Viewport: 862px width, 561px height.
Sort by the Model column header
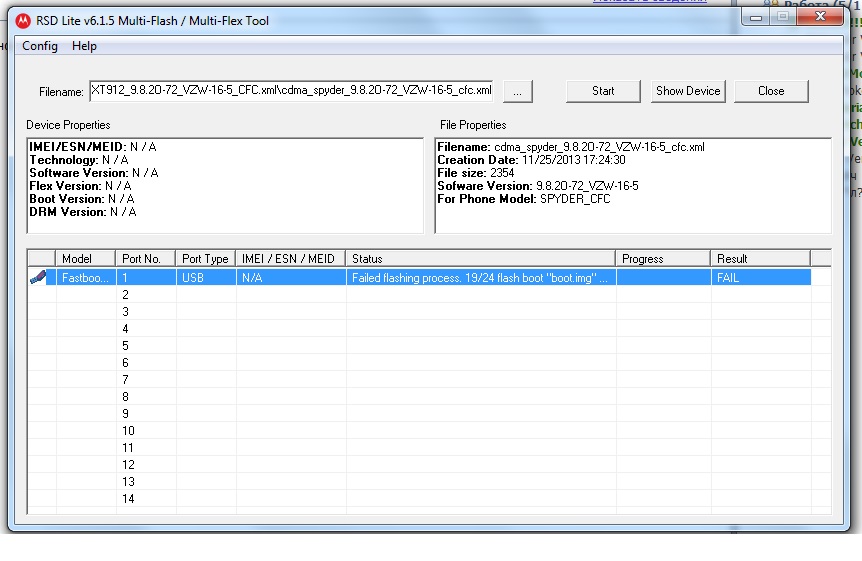click(85, 258)
